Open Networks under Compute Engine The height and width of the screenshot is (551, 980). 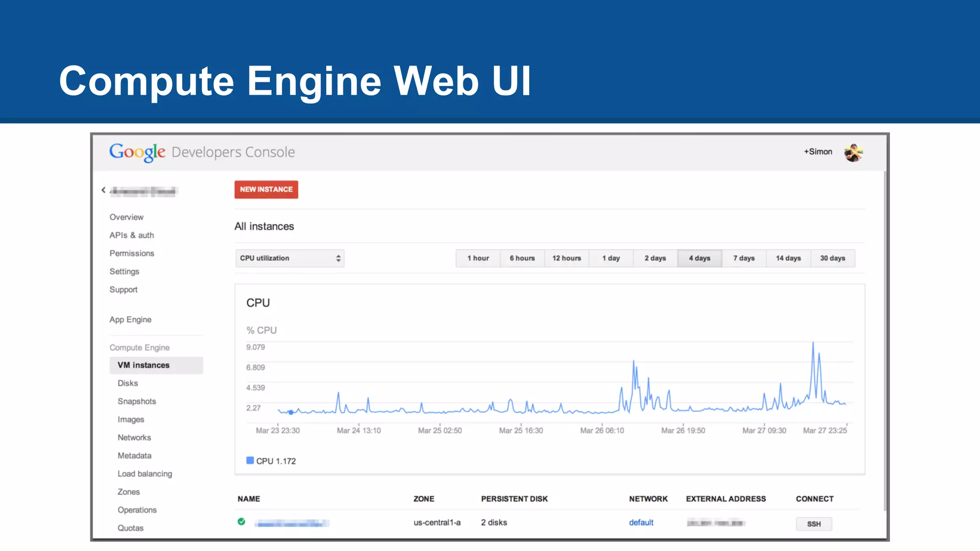tap(134, 438)
